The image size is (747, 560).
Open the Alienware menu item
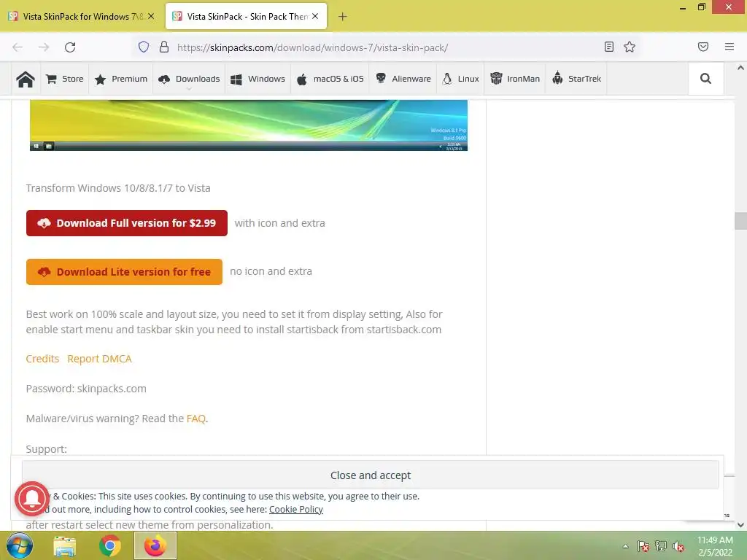click(x=403, y=79)
